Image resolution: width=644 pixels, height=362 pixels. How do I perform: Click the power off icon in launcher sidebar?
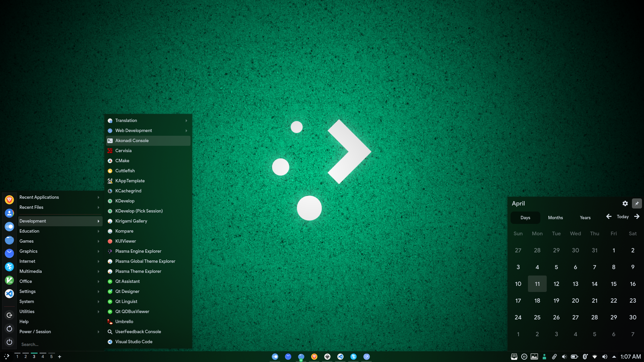(9, 342)
